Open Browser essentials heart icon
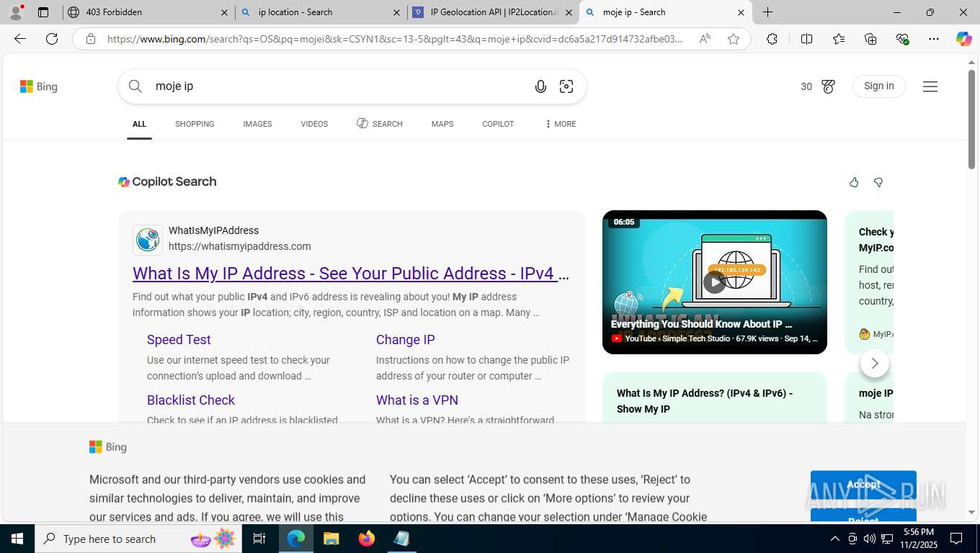Viewport: 980px width, 553px height. [x=902, y=39]
